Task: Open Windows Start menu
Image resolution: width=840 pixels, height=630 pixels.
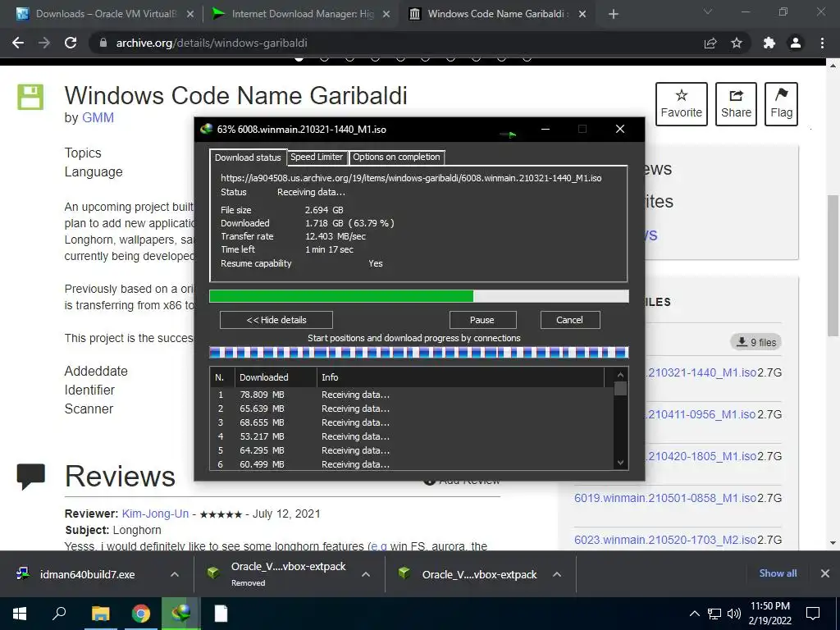Action: tap(20, 614)
